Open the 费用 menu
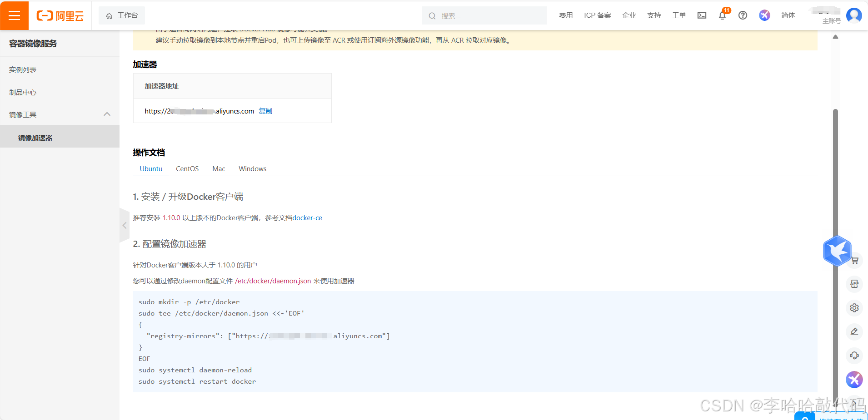 click(x=566, y=15)
